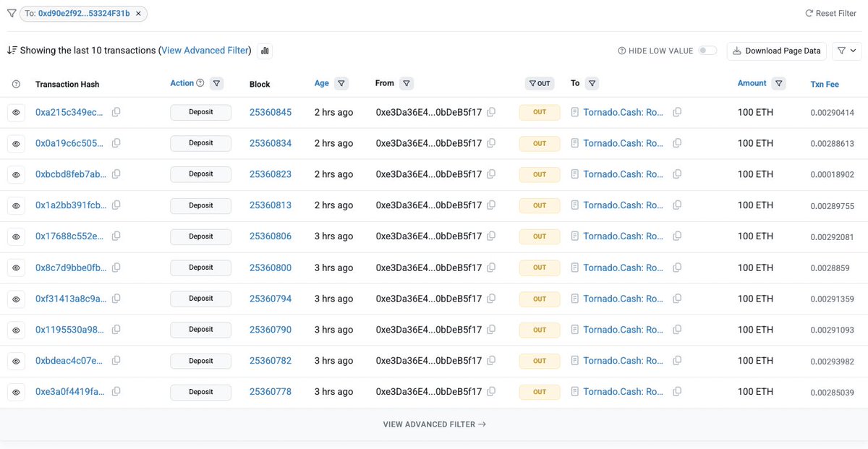The image size is (868, 449).
Task: Copy transaction hash 0xbcbd8feb7ab
Action: [x=116, y=174]
